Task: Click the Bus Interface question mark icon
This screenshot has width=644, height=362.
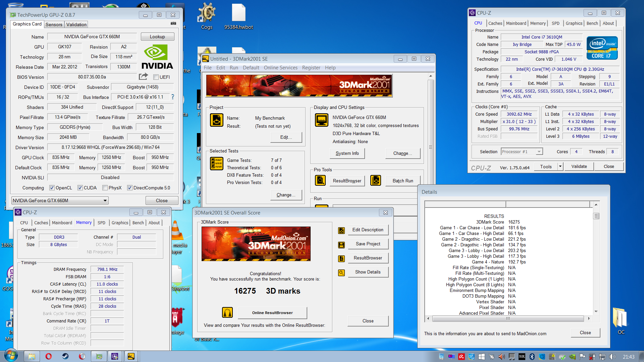Action: pos(173,97)
